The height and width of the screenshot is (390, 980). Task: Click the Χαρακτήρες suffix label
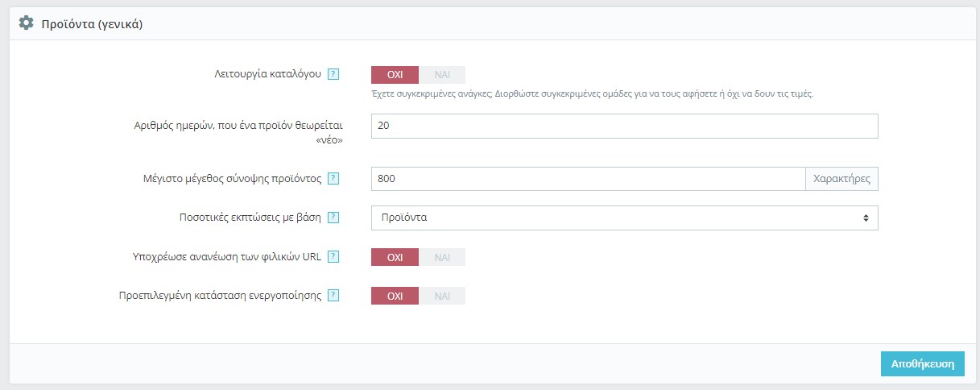[841, 179]
